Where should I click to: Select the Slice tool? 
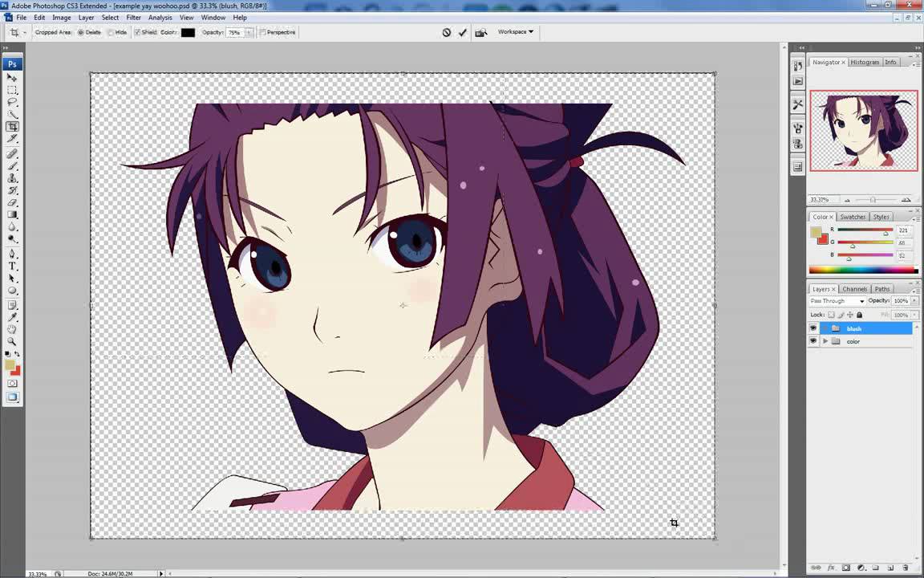coord(12,139)
